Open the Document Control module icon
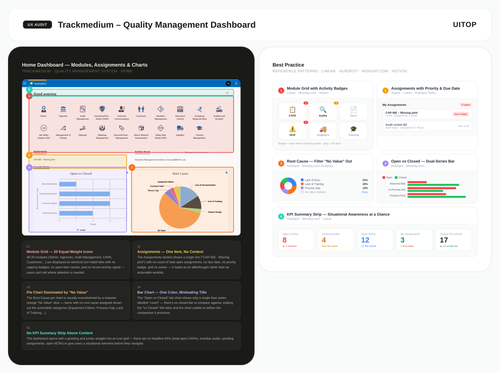The image size is (500, 373). tap(180, 109)
